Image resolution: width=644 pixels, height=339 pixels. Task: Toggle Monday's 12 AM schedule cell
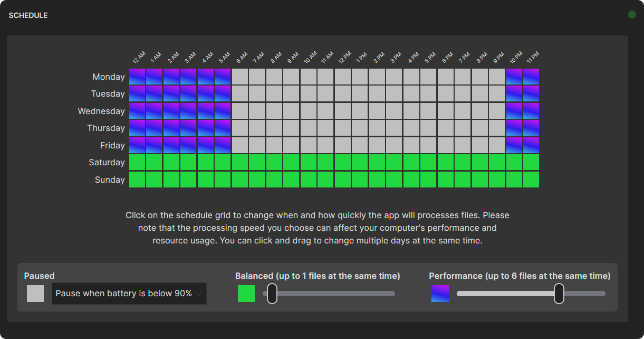pos(137,77)
